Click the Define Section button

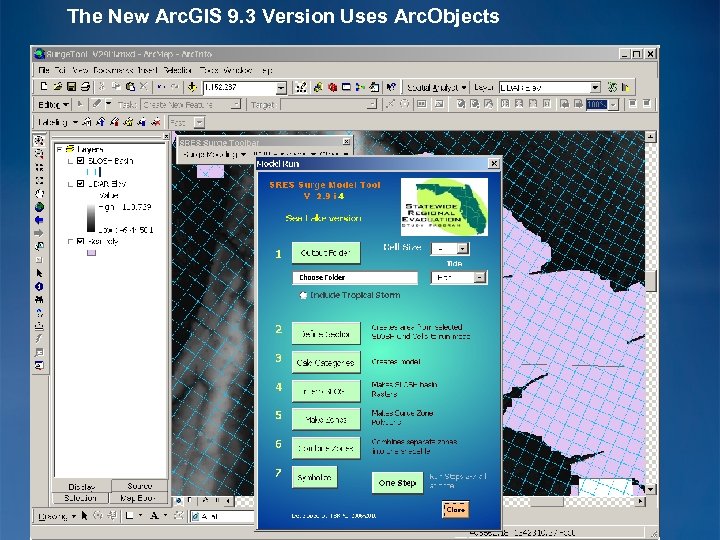point(326,334)
